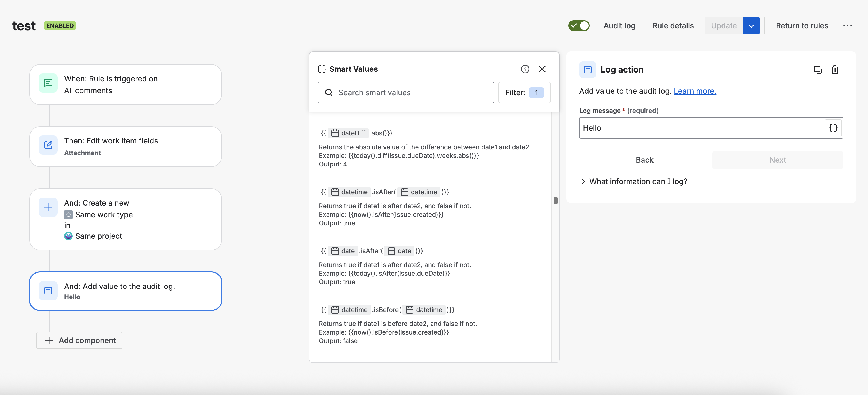Open Rule details

(673, 25)
